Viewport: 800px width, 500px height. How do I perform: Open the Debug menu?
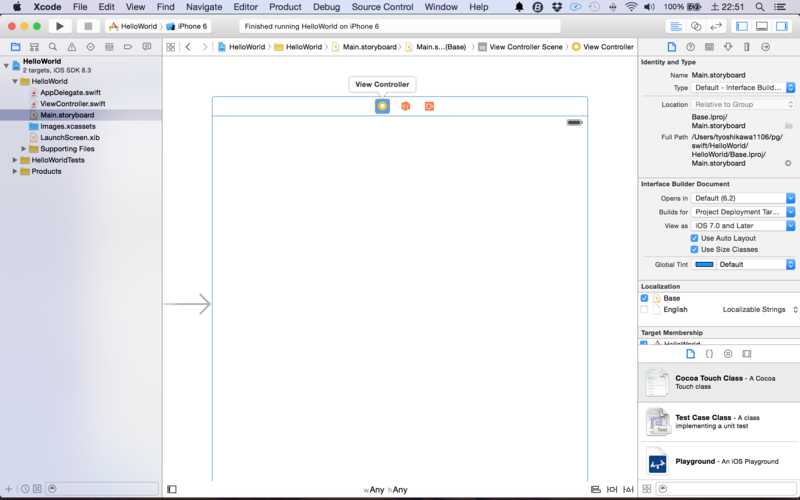[x=327, y=7]
